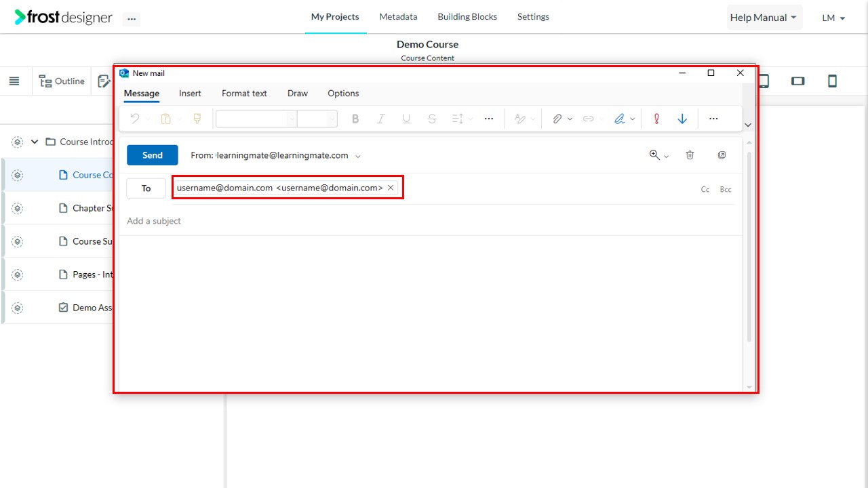Click the To button

point(146,188)
